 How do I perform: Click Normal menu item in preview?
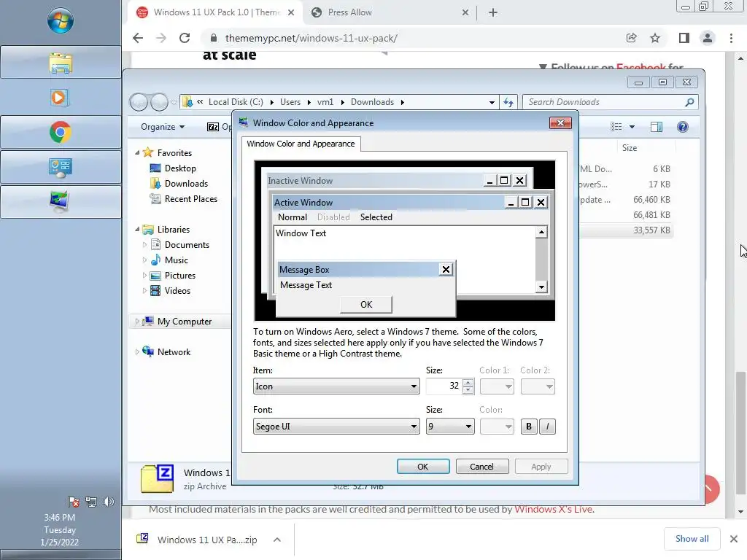point(293,217)
